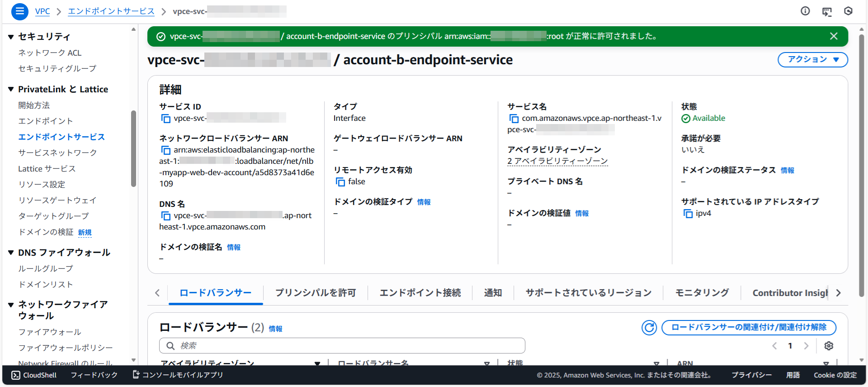Image resolution: width=868 pixels, height=387 pixels.
Task: Collapse the セキュリティ sidebar section
Action: click(11, 37)
